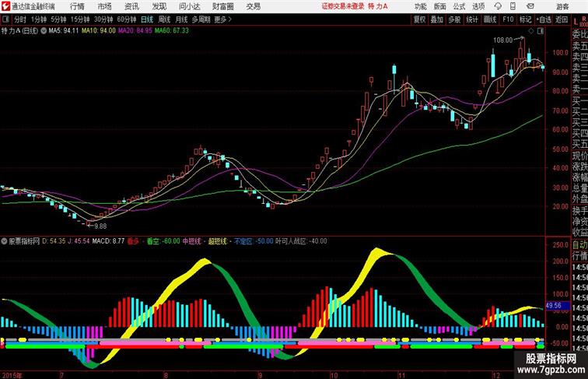Click the 不定区: -50.00 label
The width and height of the screenshot is (588, 379).
point(254,241)
